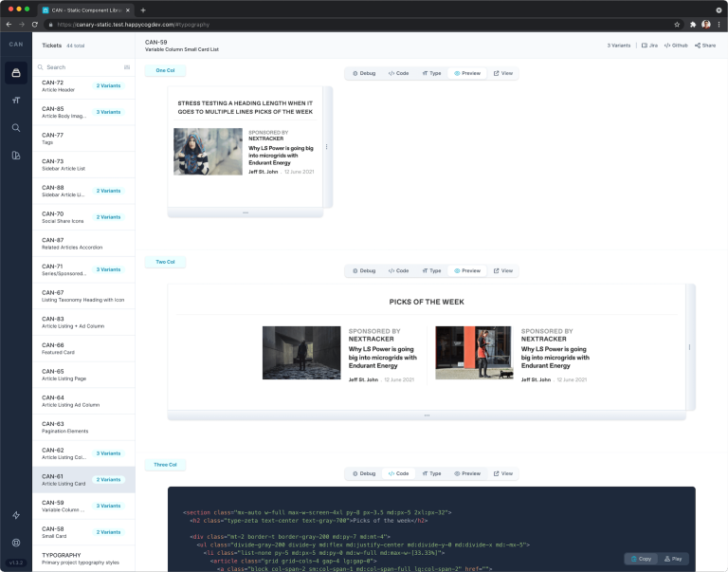Screen dimensions: 728x572
Task: Open ticket CAN-72 Article Header
Action: 83,86
